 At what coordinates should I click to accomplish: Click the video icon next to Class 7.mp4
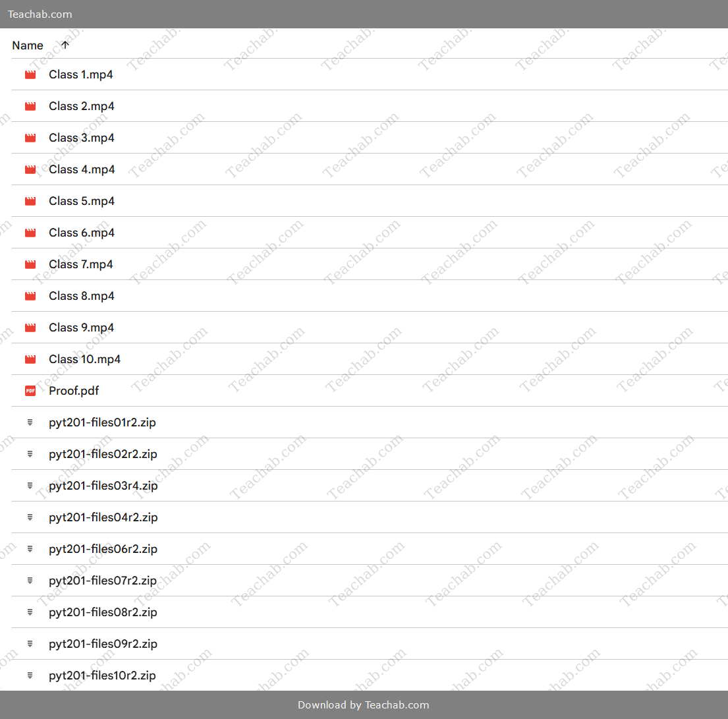coord(30,264)
